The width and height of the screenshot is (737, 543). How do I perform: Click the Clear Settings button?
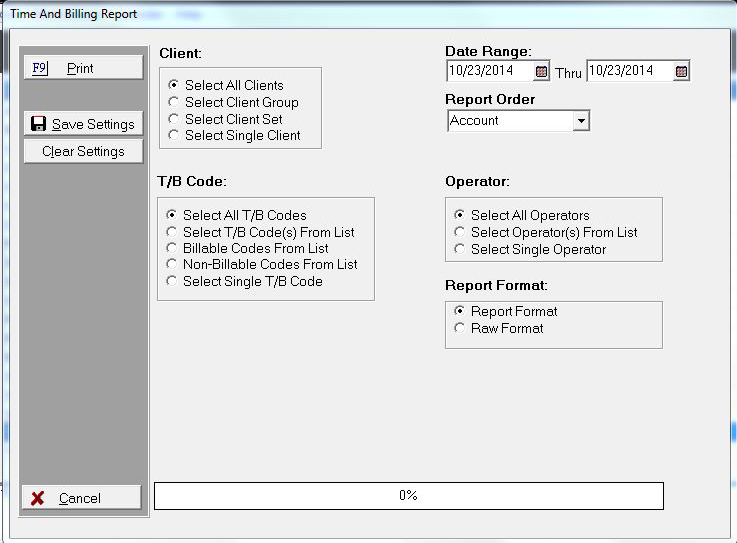83,151
